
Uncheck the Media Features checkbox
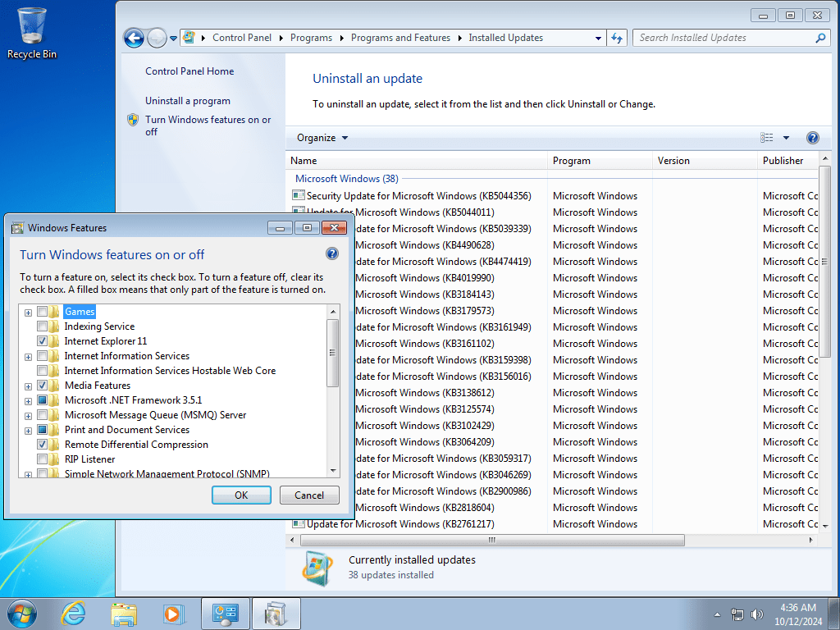[42, 385]
